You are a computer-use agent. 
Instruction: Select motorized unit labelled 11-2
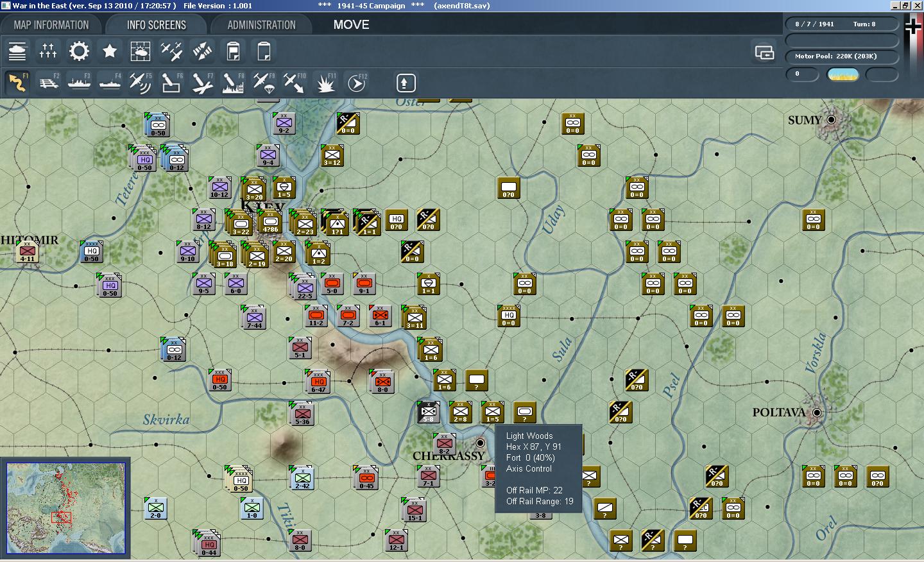click(316, 316)
